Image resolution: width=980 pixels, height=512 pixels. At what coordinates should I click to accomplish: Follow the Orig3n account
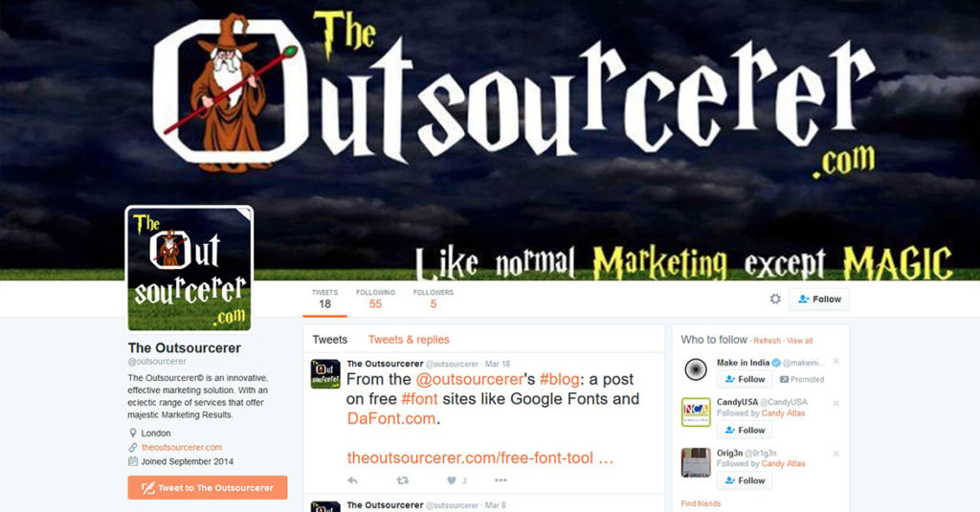[x=745, y=480]
